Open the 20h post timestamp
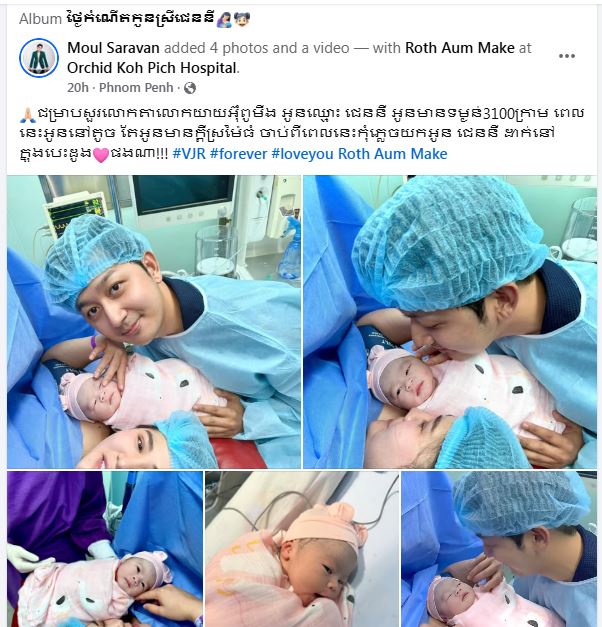 click(78, 88)
